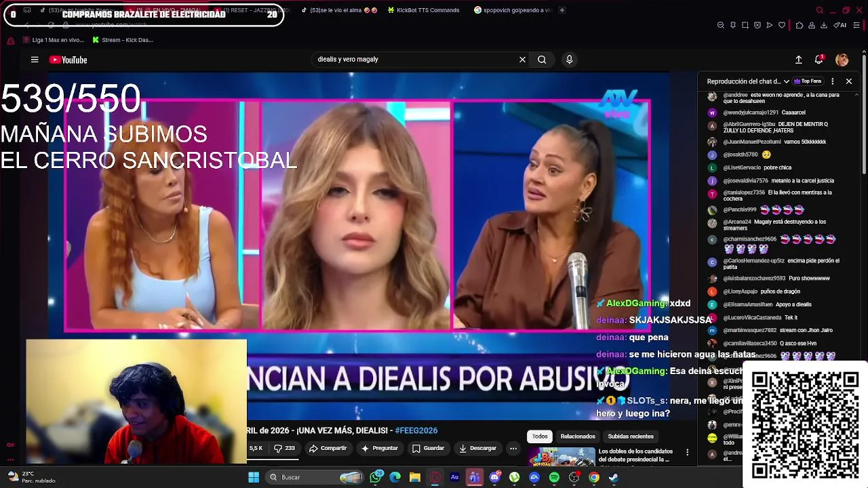Image resolution: width=868 pixels, height=488 pixels.
Task: Open the Top Fans badge button
Action: click(808, 81)
